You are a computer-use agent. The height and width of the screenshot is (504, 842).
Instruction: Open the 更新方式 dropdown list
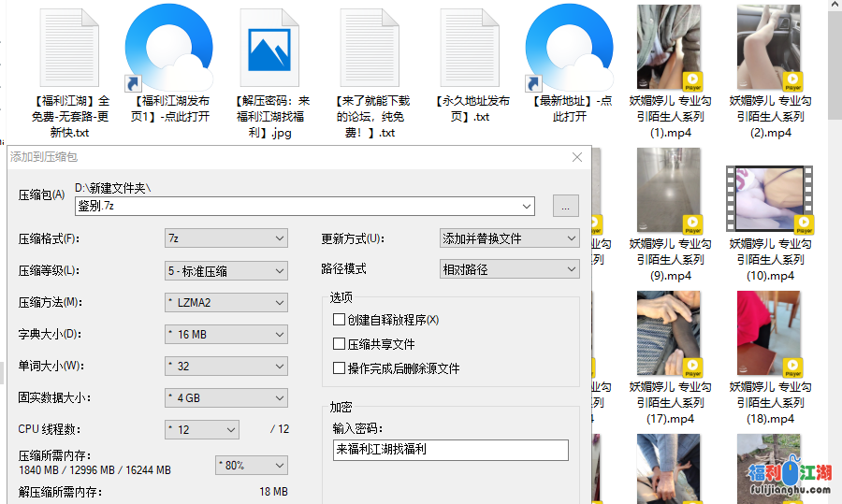click(x=509, y=238)
